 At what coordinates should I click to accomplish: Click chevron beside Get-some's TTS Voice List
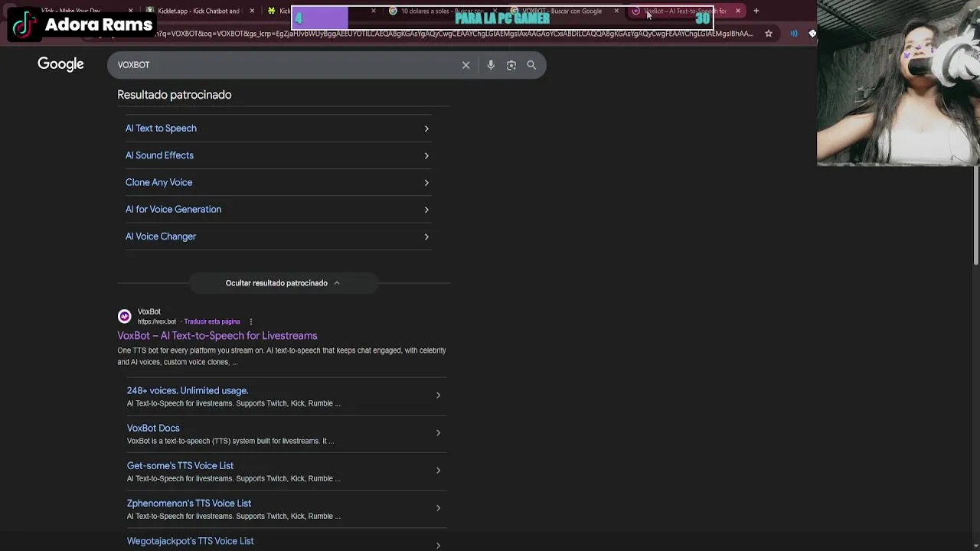(438, 471)
